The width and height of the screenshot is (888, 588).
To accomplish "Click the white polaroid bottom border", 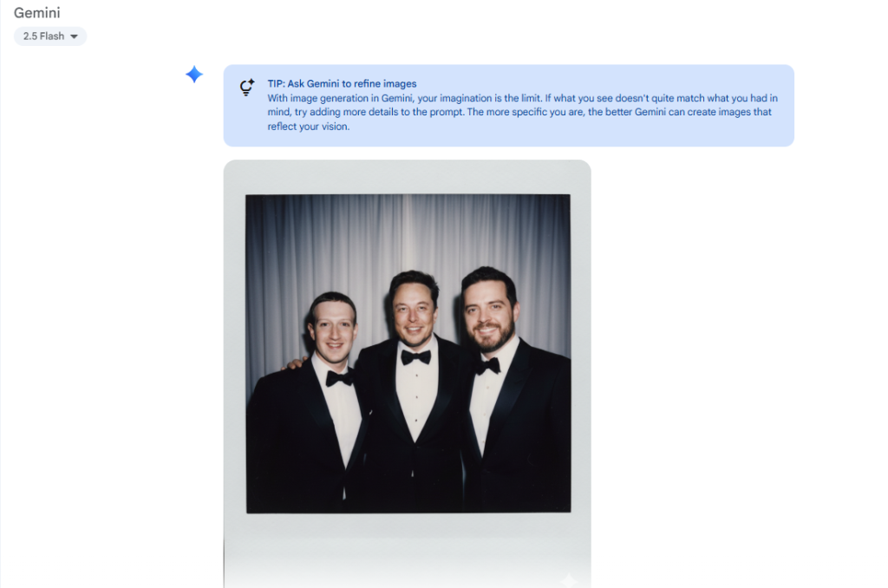I will pos(408,550).
